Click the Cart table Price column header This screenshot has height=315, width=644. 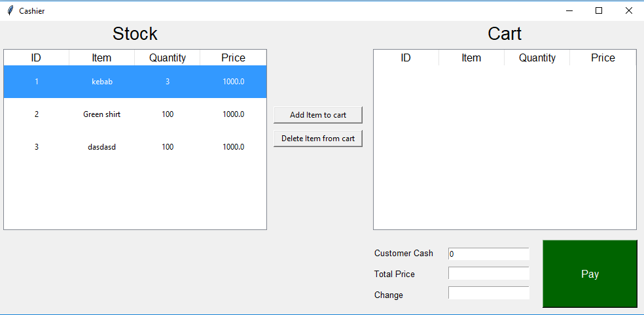603,58
